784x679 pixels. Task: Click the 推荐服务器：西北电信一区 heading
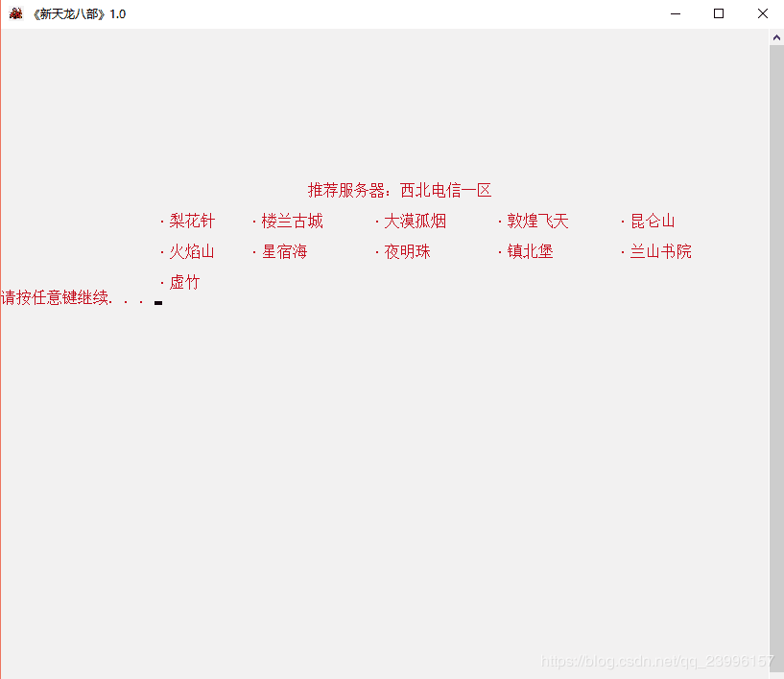tap(399, 190)
